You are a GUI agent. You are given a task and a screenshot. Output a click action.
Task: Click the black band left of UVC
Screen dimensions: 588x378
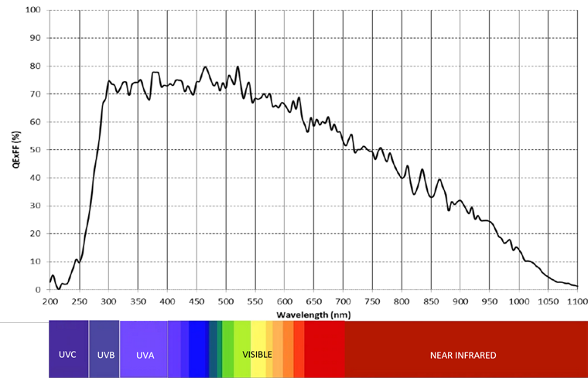coord(24,349)
